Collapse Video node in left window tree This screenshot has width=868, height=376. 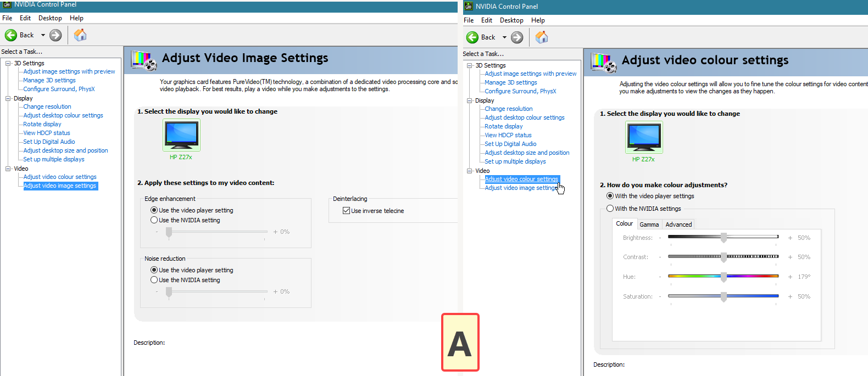[8, 169]
